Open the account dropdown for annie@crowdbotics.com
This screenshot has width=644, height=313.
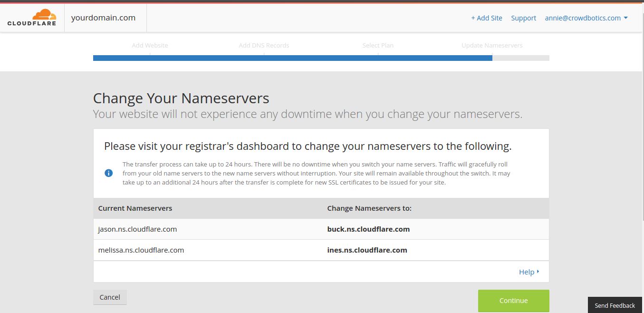[x=586, y=18]
